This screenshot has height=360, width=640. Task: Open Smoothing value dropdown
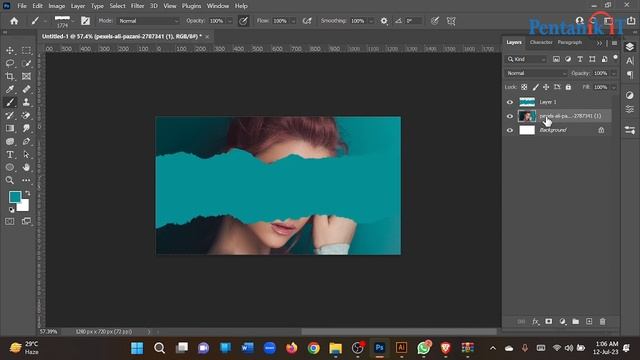(x=371, y=21)
